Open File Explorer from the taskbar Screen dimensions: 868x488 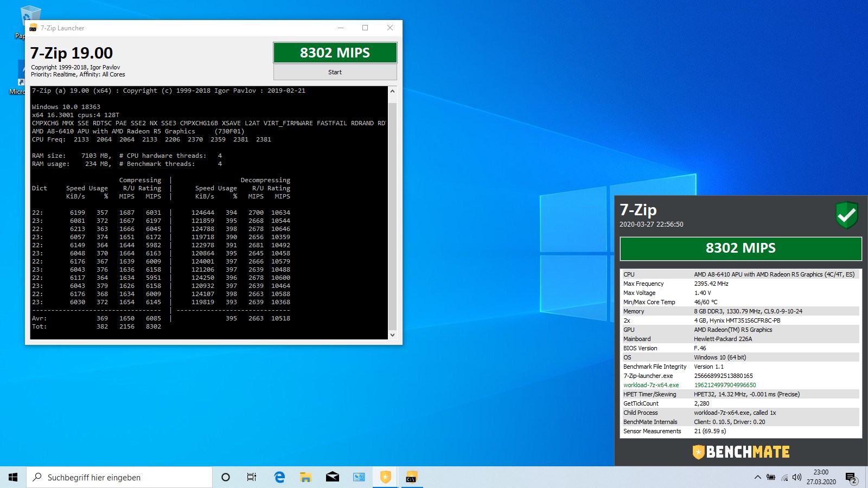coord(306,477)
